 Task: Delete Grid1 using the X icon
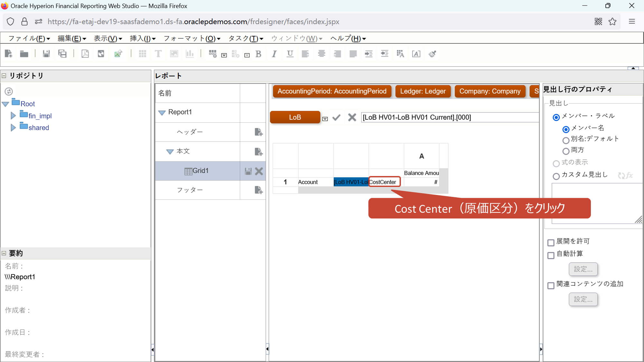point(259,171)
